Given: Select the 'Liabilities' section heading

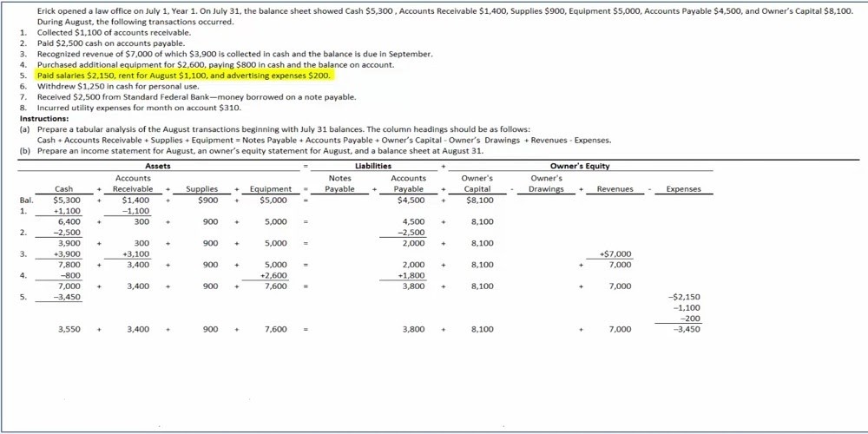Looking at the screenshot, I should [x=373, y=166].
